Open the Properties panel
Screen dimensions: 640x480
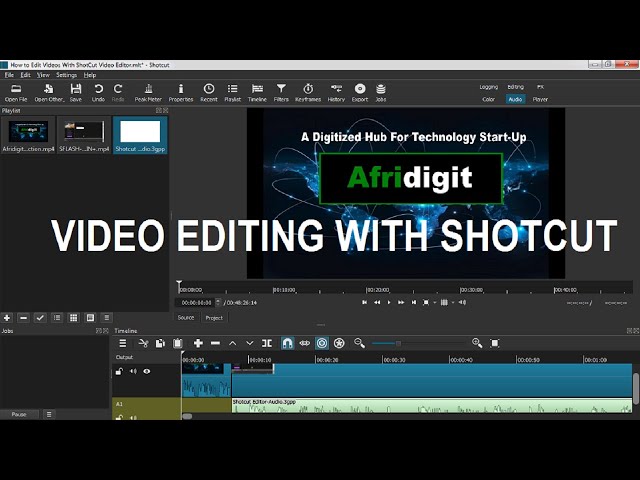coord(181,93)
